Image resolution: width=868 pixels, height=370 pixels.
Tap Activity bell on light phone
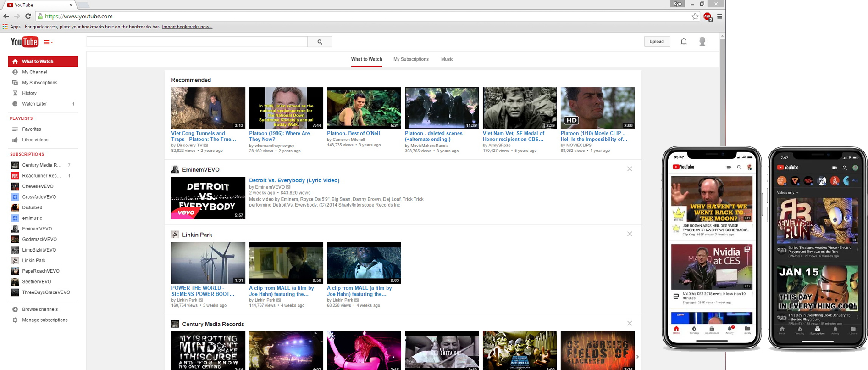pos(730,330)
